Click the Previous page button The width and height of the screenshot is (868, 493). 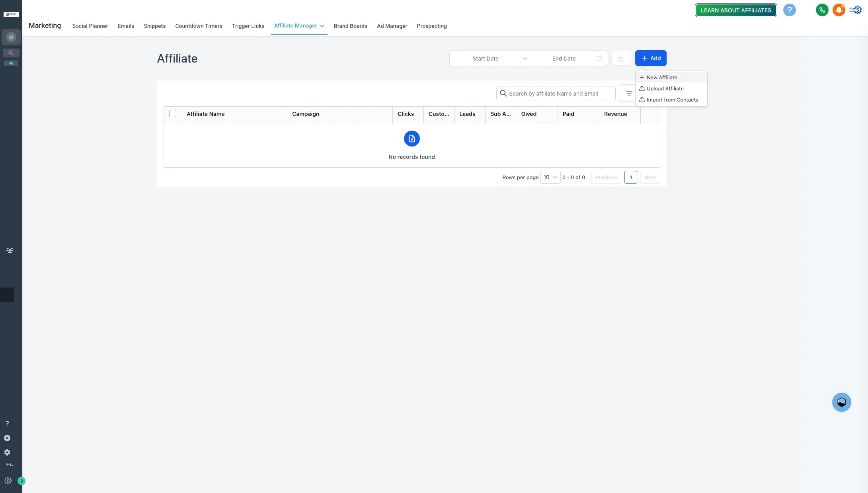coord(606,177)
